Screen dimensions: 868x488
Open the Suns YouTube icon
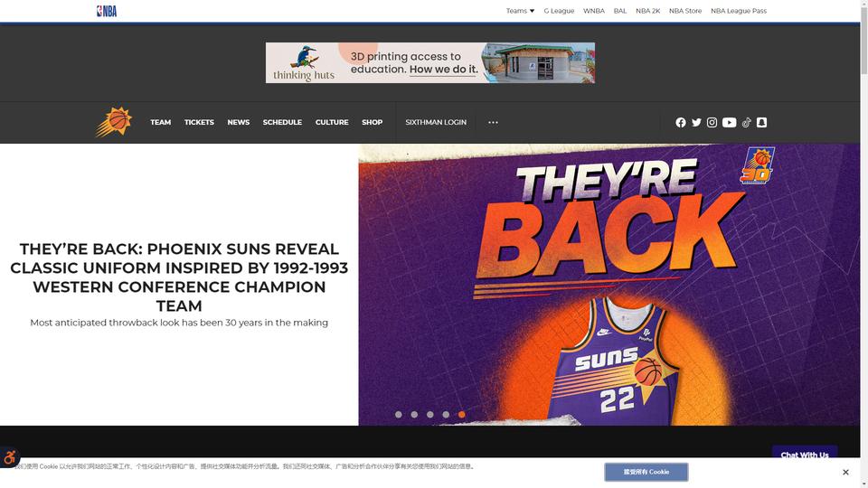pyautogui.click(x=729, y=122)
